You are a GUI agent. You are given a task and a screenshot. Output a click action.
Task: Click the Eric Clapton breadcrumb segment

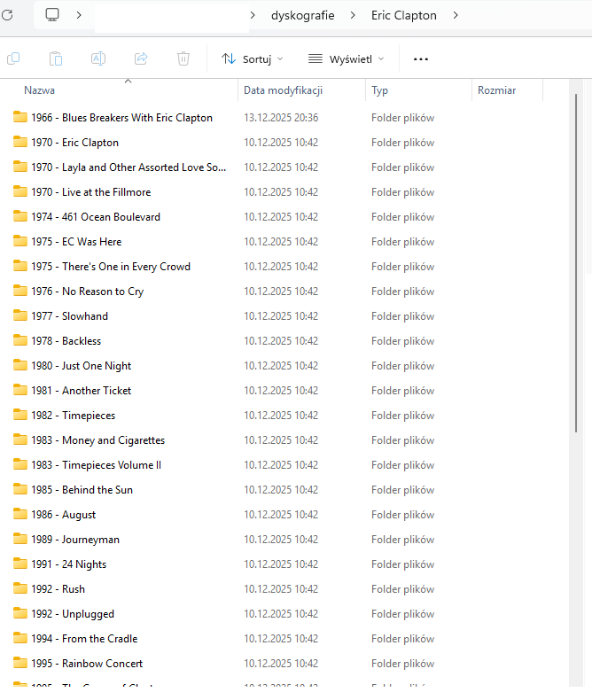403,15
